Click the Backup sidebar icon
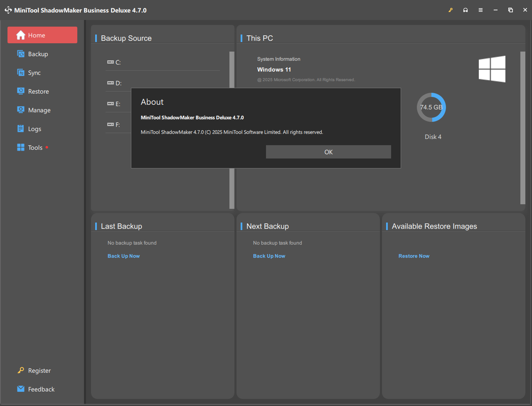 (x=21, y=54)
